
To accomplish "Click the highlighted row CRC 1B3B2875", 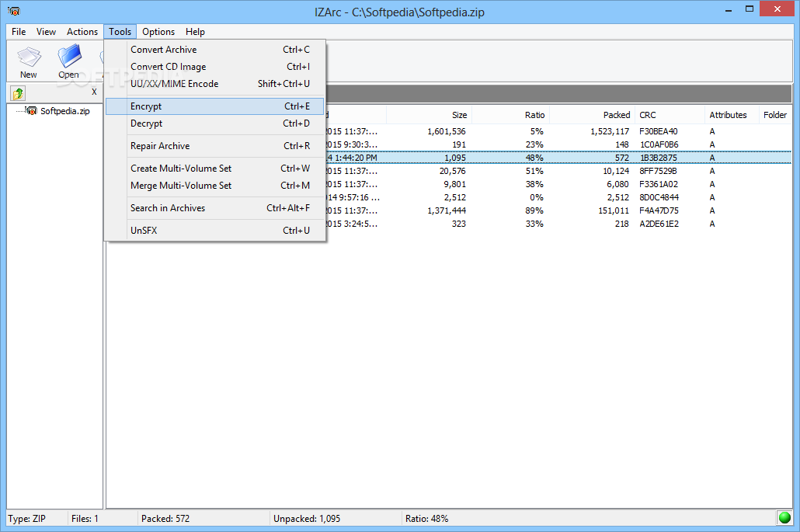I will [658, 158].
